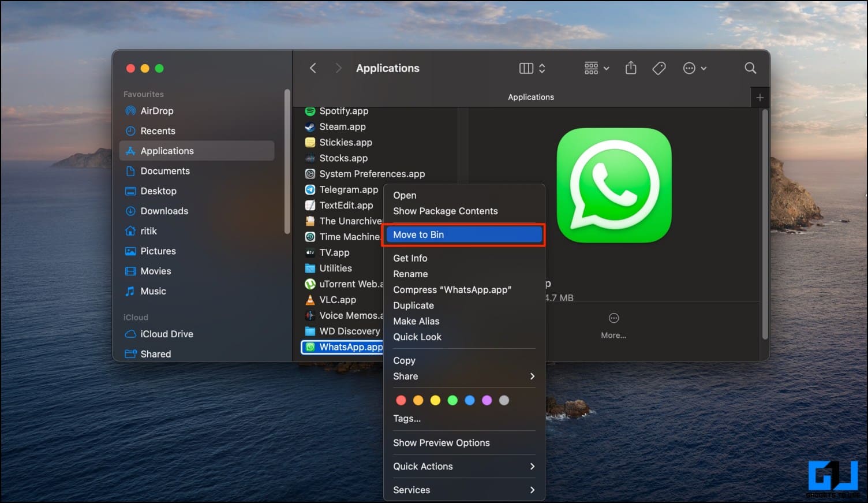Expand the Services submenu
This screenshot has width=868, height=503.
click(x=464, y=490)
